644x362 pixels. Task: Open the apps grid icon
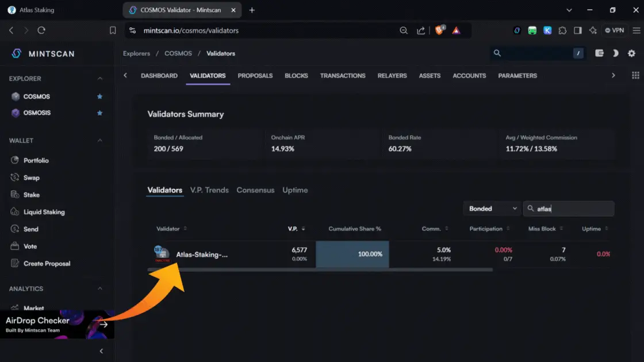(x=635, y=75)
